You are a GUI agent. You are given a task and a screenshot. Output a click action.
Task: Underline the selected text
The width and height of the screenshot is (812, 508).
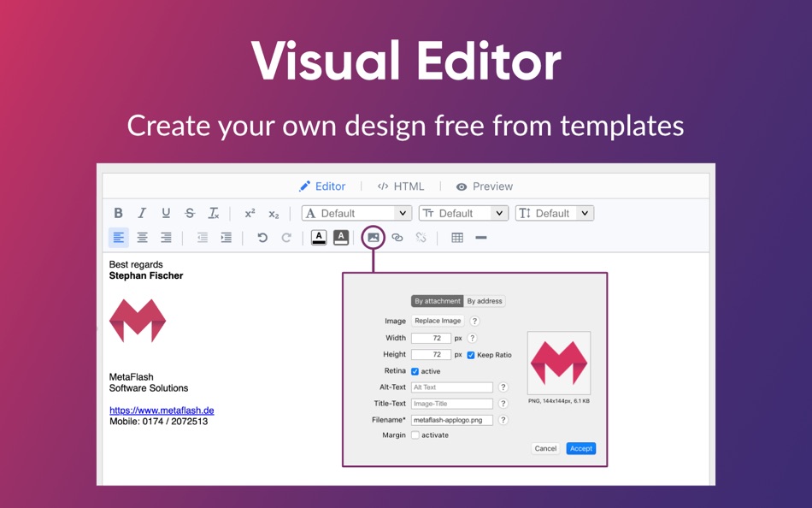166,213
